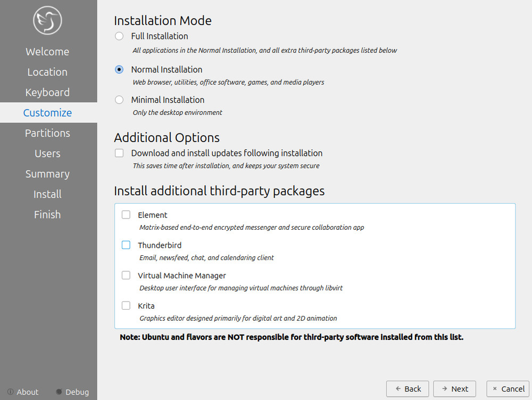Check the Element package box
The image size is (532, 400).
pyautogui.click(x=126, y=215)
